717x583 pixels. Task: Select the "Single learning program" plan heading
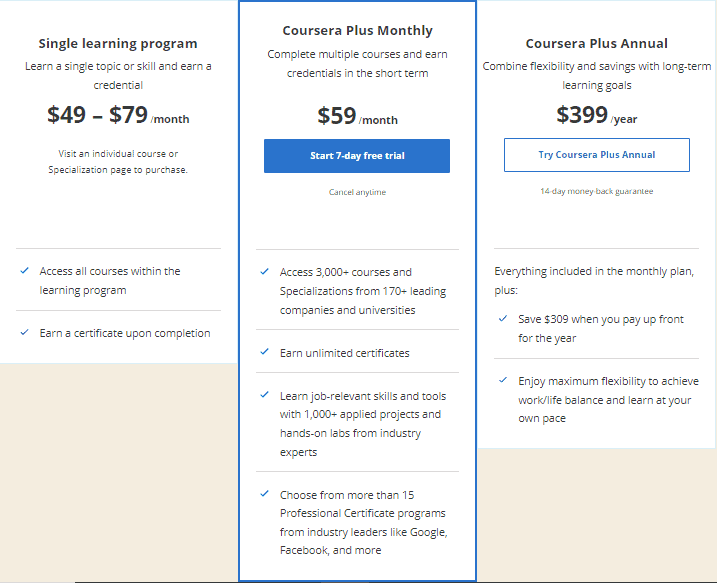pyautogui.click(x=118, y=43)
